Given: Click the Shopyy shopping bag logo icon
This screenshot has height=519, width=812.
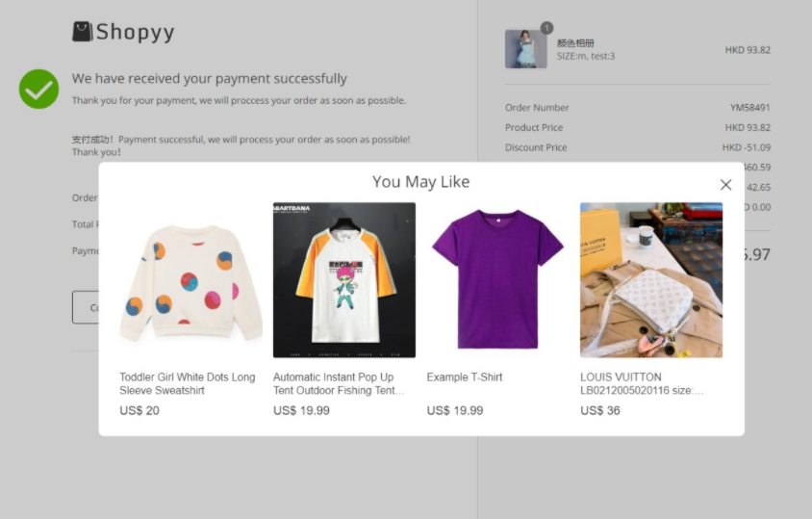Looking at the screenshot, I should [x=83, y=32].
